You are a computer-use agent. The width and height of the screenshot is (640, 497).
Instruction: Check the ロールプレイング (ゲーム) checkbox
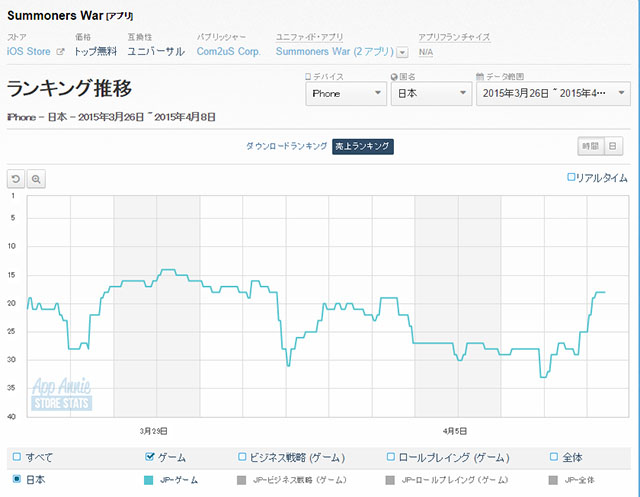click(391, 457)
